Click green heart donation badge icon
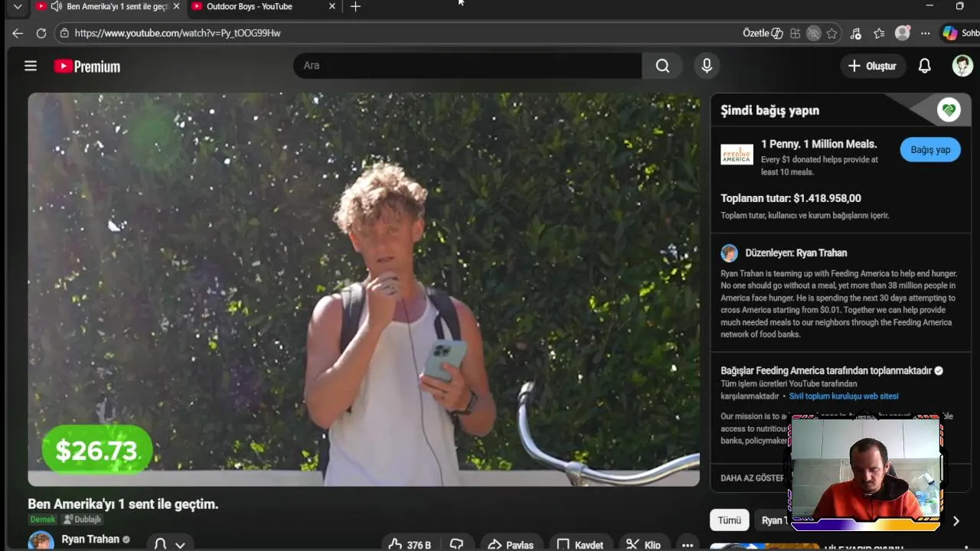980x551 pixels. point(949,110)
